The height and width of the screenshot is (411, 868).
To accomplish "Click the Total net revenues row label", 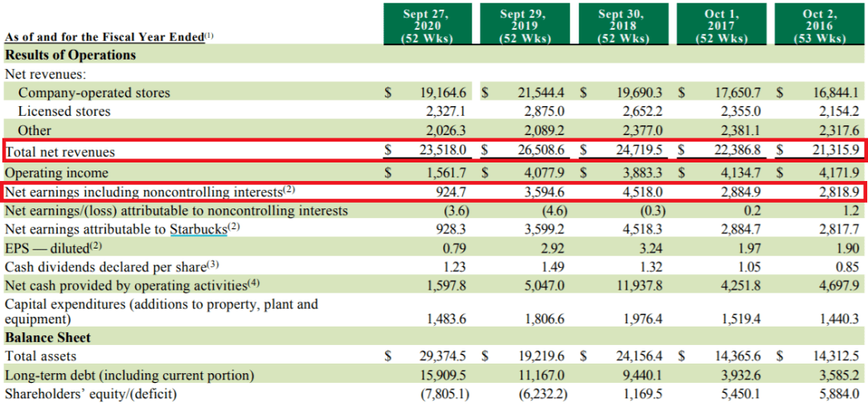I will coord(60,152).
